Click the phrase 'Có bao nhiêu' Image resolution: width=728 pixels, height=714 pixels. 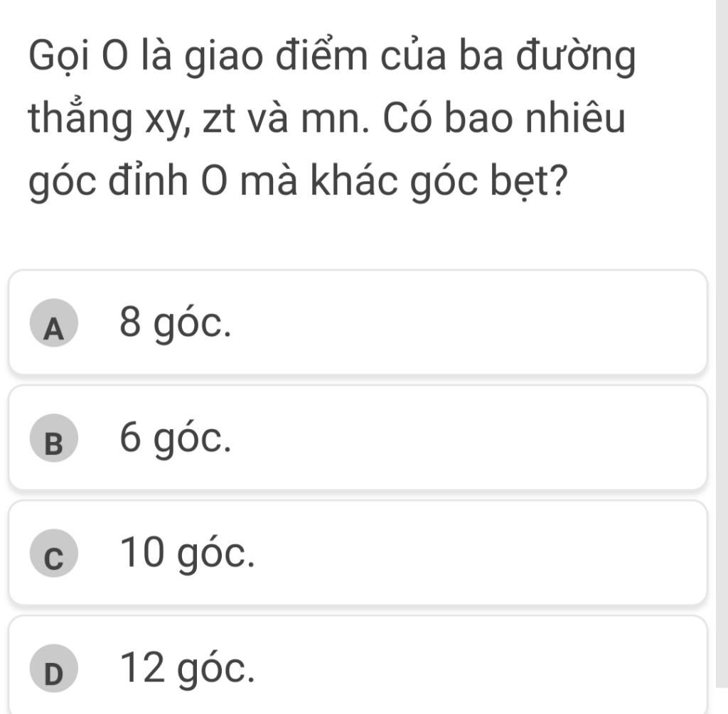[x=504, y=118]
